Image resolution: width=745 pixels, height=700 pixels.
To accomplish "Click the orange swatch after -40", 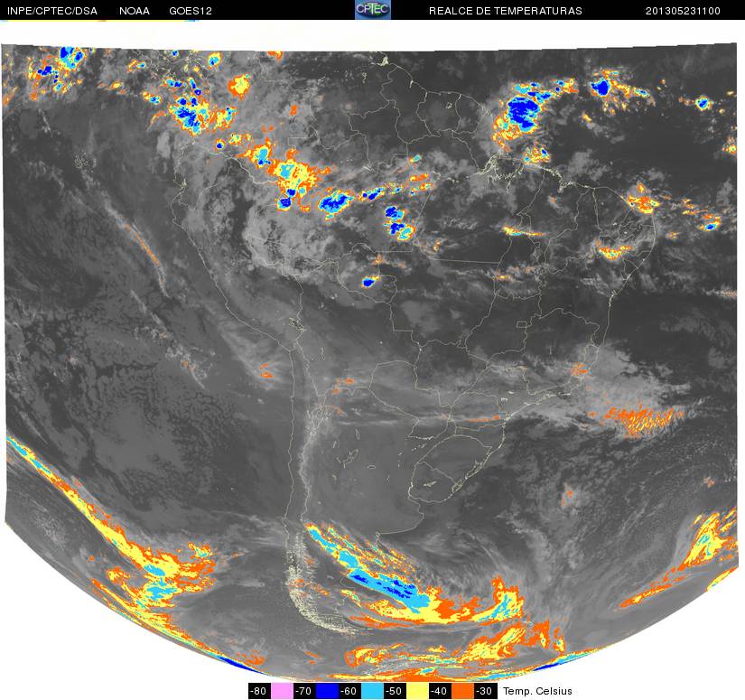I will [462, 691].
